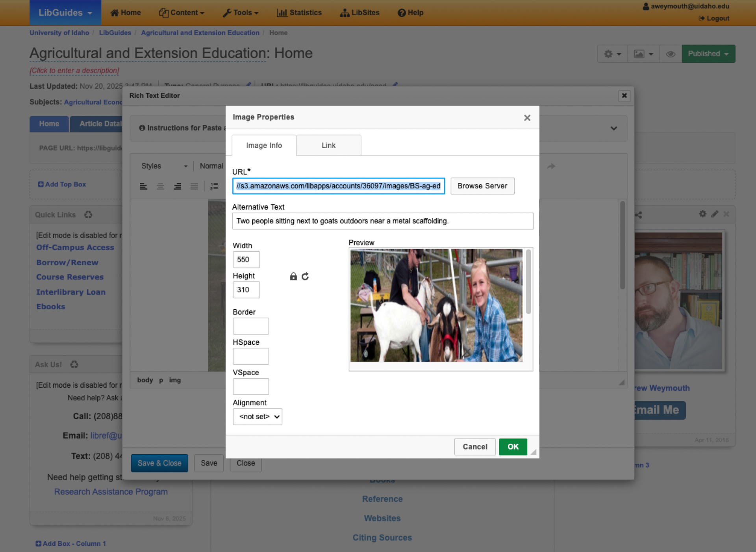Expand Instructions for Paste chevron
Screen dimensions: 756x552
coord(613,128)
